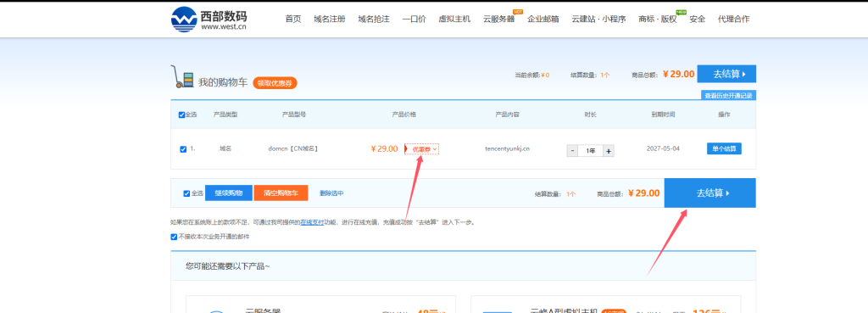The width and height of the screenshot is (868, 313).
Task: Open 查看历史开通记录 link
Action: 728,95
